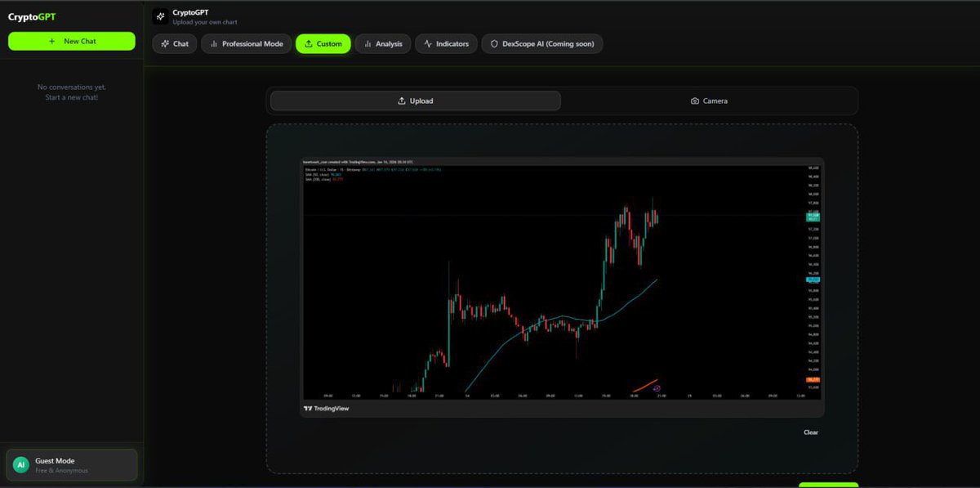The height and width of the screenshot is (488, 980).
Task: Click the camera icon beside Camera
Action: pos(695,101)
